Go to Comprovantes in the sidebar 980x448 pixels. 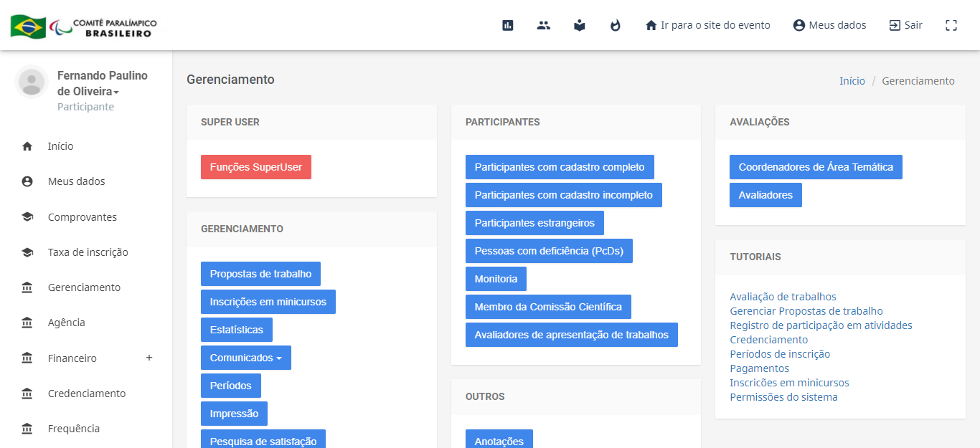[x=82, y=217]
